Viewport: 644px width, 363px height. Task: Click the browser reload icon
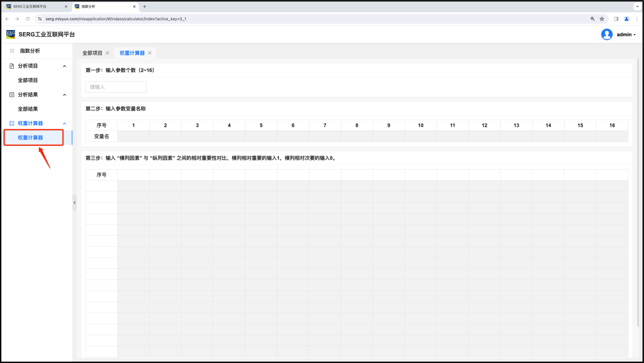[27, 19]
